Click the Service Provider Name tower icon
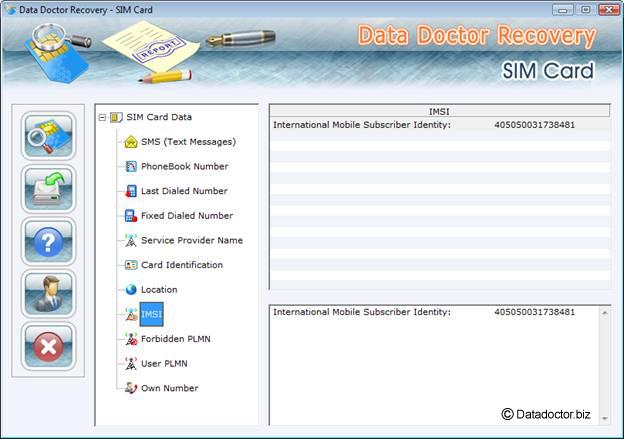The width and height of the screenshot is (624, 439). click(131, 240)
